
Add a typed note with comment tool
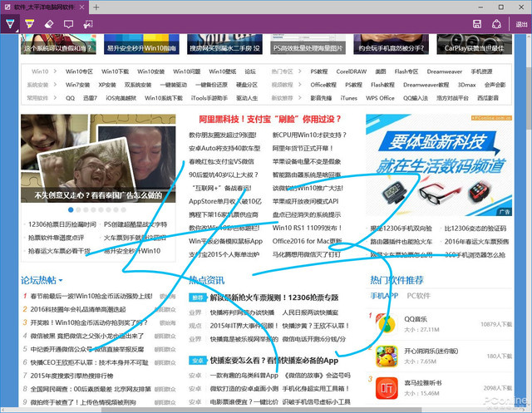tap(68, 24)
